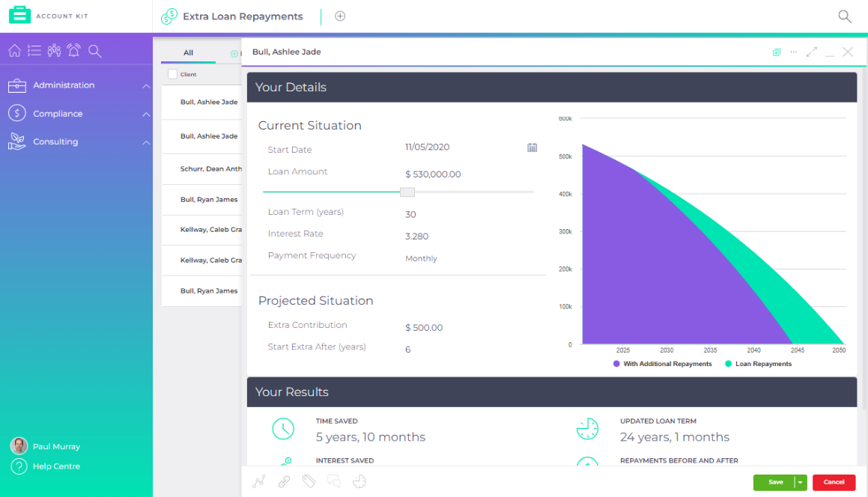
Task: Open the calendar picker next to Start Date
Action: coord(532,147)
